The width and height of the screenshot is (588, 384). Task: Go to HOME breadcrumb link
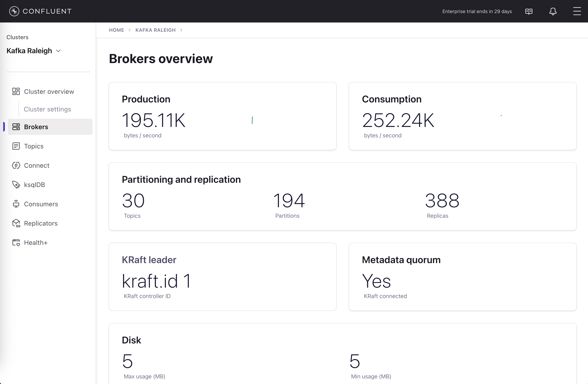tap(117, 30)
